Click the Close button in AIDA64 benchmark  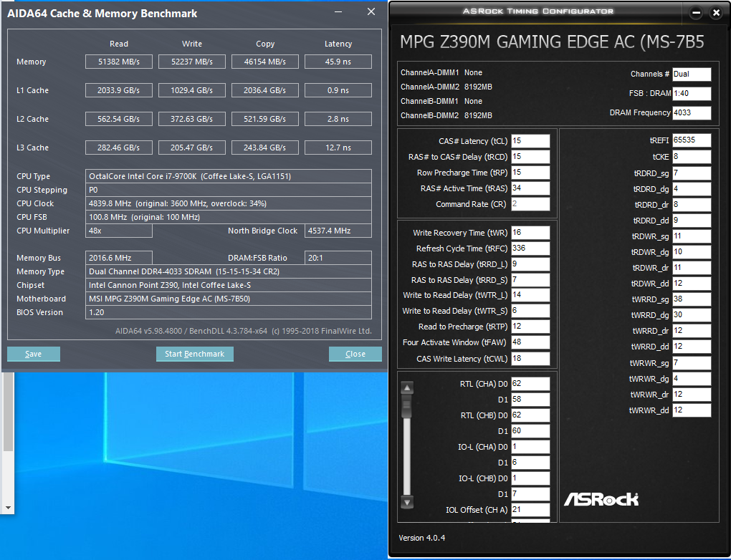(x=355, y=354)
